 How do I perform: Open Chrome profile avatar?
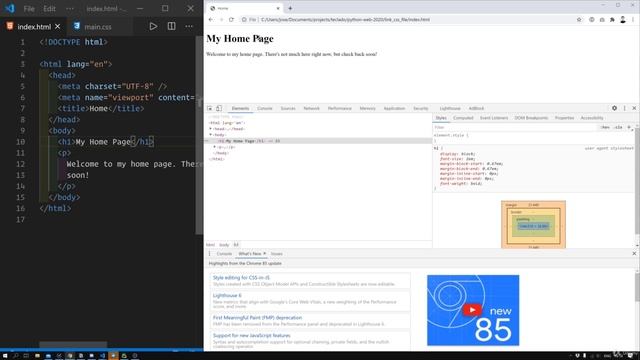(623, 20)
